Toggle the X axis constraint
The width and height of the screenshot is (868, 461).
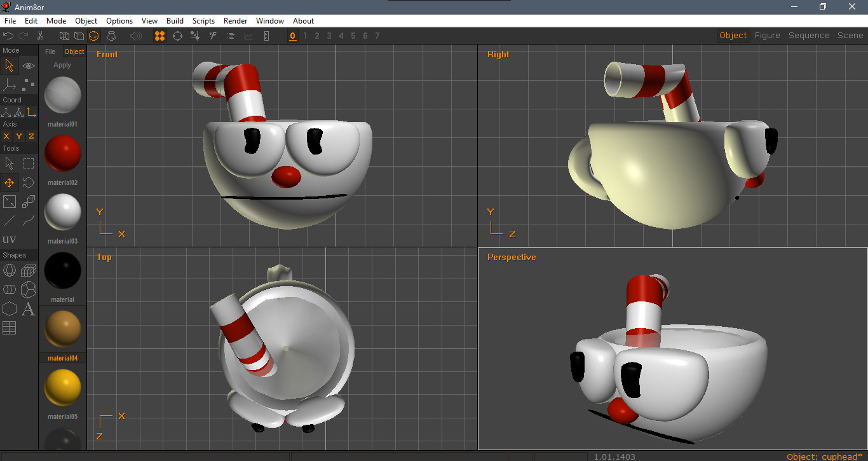[6, 136]
